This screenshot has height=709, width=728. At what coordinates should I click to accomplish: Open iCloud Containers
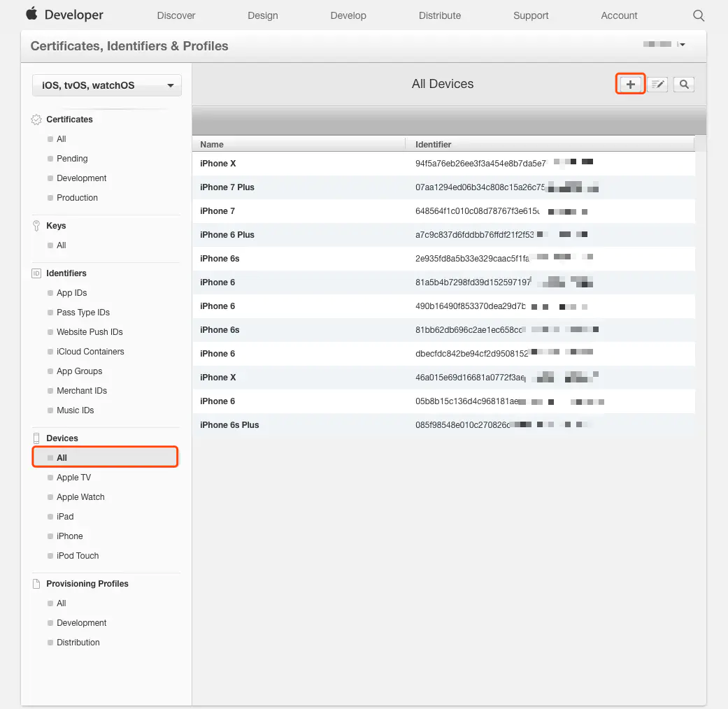(x=90, y=351)
